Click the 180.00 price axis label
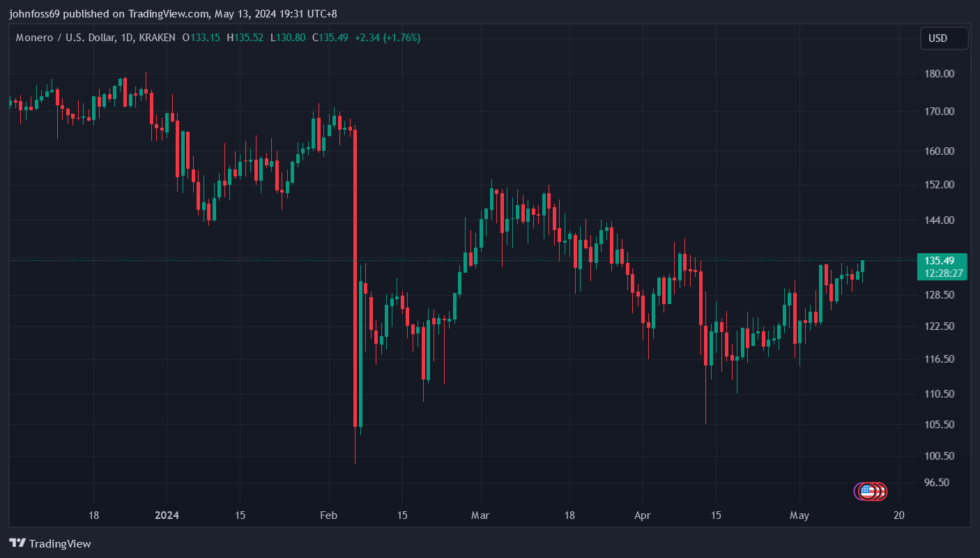 click(939, 74)
